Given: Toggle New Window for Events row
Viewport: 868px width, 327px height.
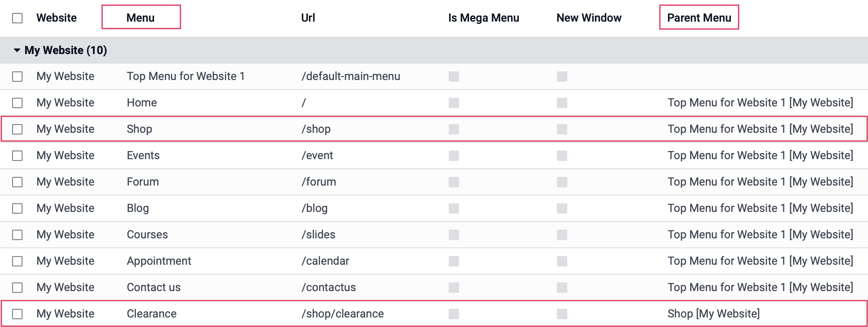Looking at the screenshot, I should point(562,156).
